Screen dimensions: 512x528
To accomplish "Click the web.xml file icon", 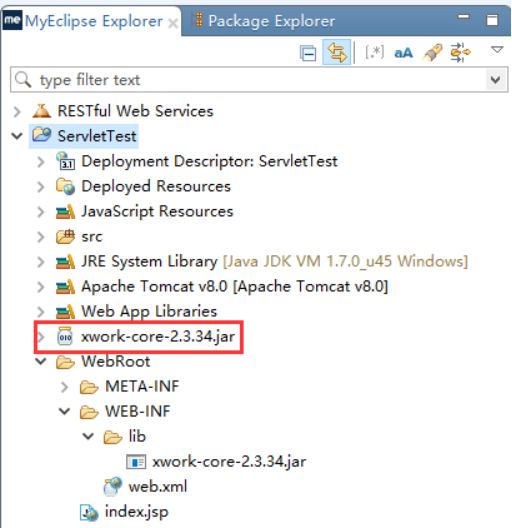I will [x=113, y=486].
